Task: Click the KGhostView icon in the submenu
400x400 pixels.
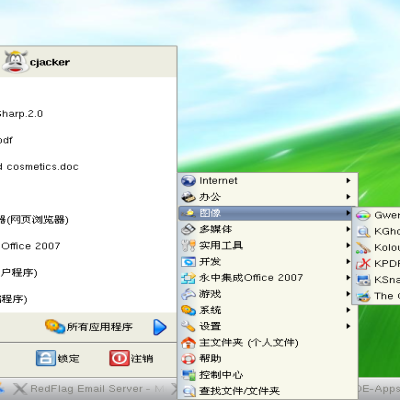Action: [x=363, y=231]
